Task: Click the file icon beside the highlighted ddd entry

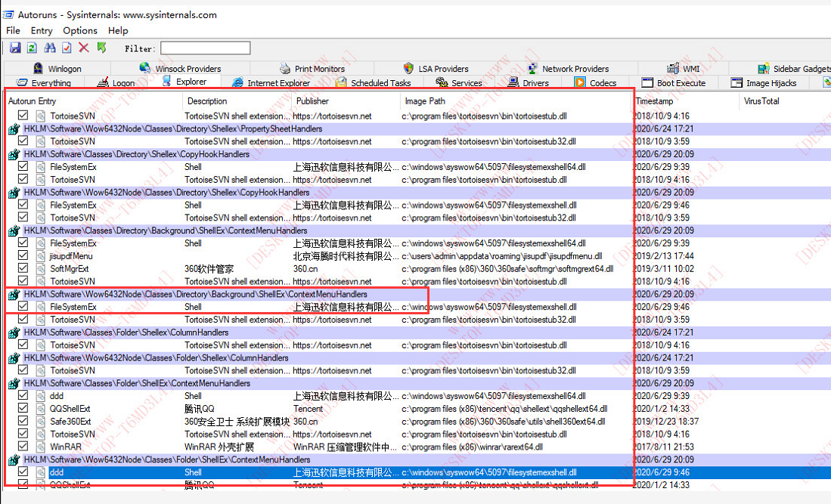Action: coord(40,472)
